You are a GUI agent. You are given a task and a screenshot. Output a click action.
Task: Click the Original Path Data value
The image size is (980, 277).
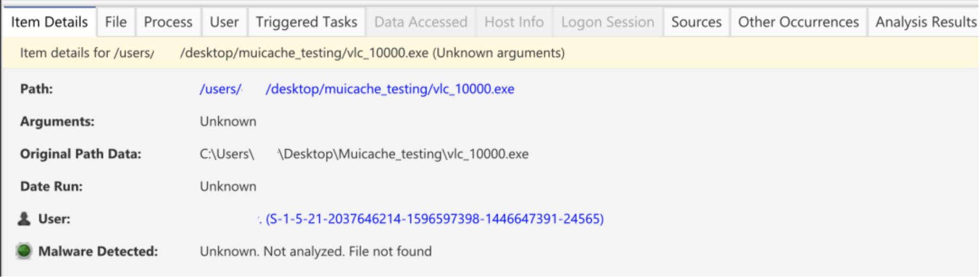pos(364,154)
